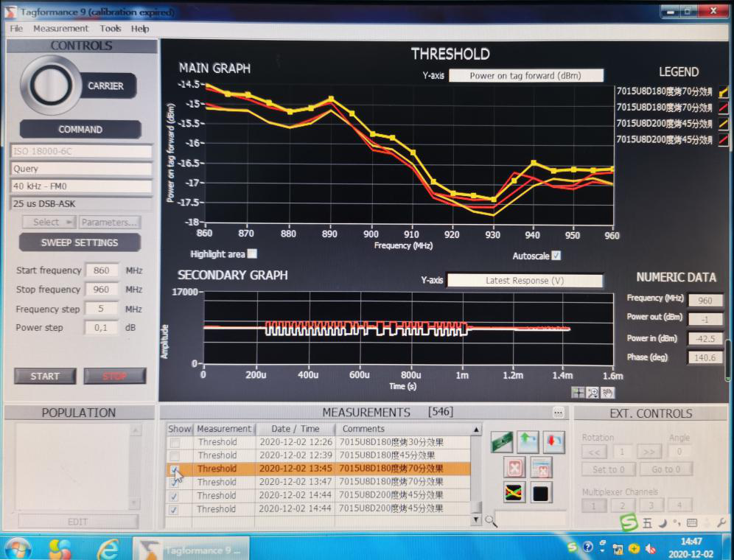This screenshot has width=734, height=560.
Task: Expand the ISO 18000-6C protocol dropdown
Action: point(81,152)
